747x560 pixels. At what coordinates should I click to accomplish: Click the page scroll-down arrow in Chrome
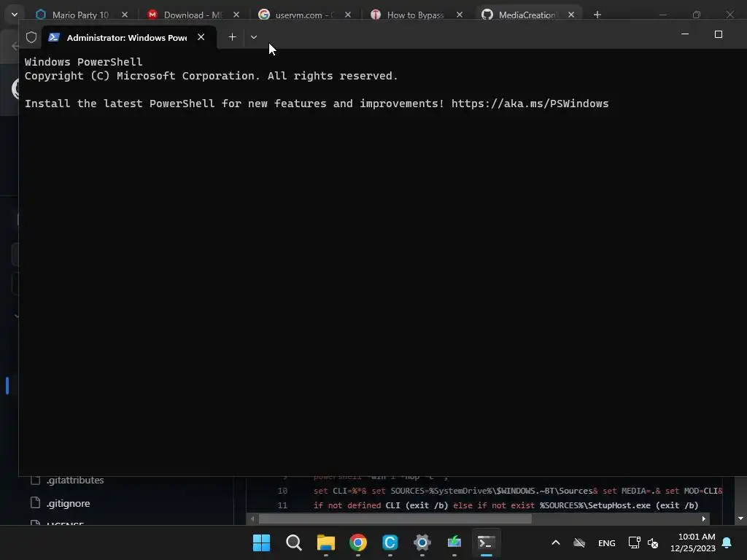(740, 518)
